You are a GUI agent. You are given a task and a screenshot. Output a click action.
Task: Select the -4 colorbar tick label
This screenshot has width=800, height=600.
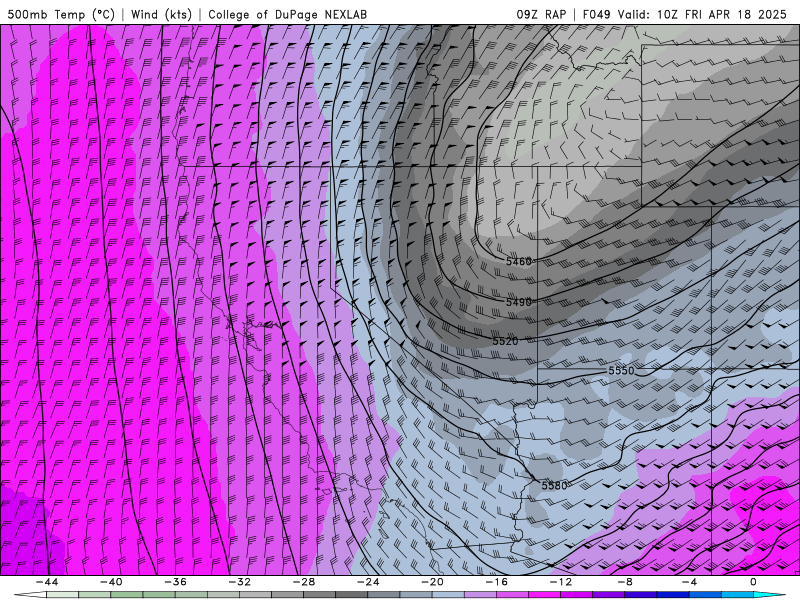point(689,582)
